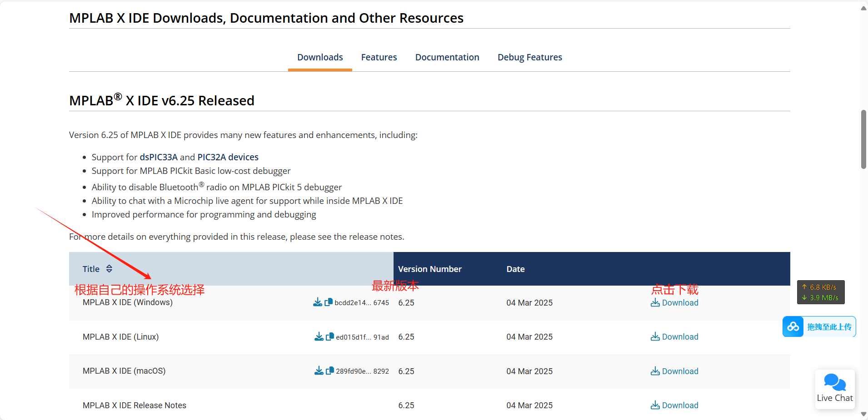Click the scrollbar up arrow
The width and height of the screenshot is (868, 420).
click(x=863, y=8)
